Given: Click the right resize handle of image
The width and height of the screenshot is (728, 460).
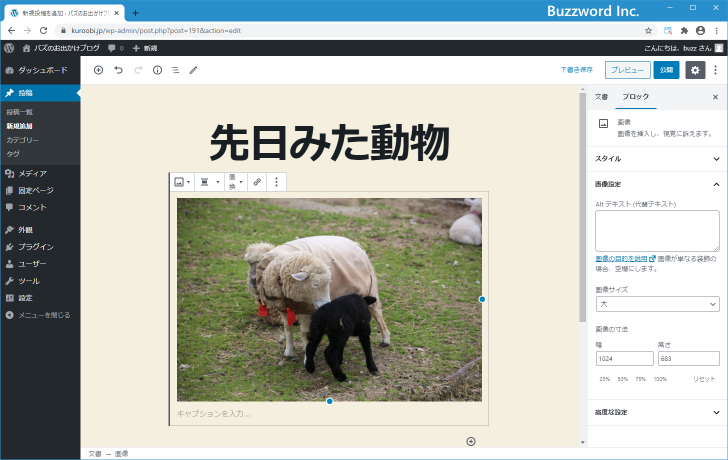Looking at the screenshot, I should click(482, 299).
